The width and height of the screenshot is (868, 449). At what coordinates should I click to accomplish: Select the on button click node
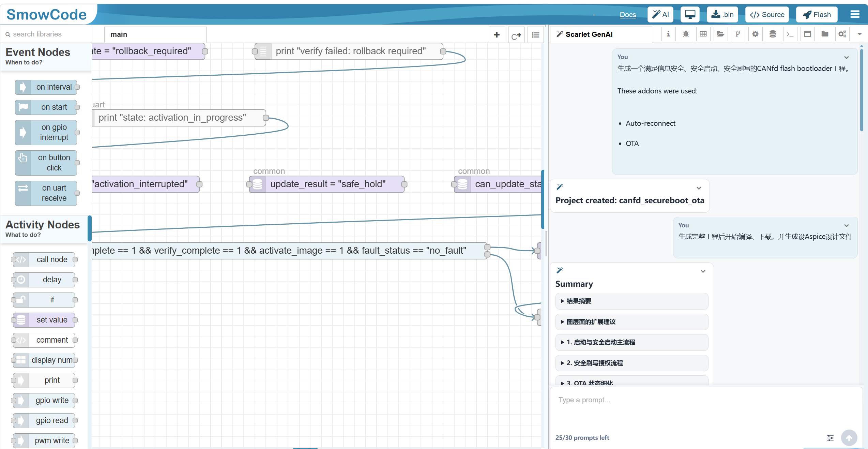coord(46,163)
